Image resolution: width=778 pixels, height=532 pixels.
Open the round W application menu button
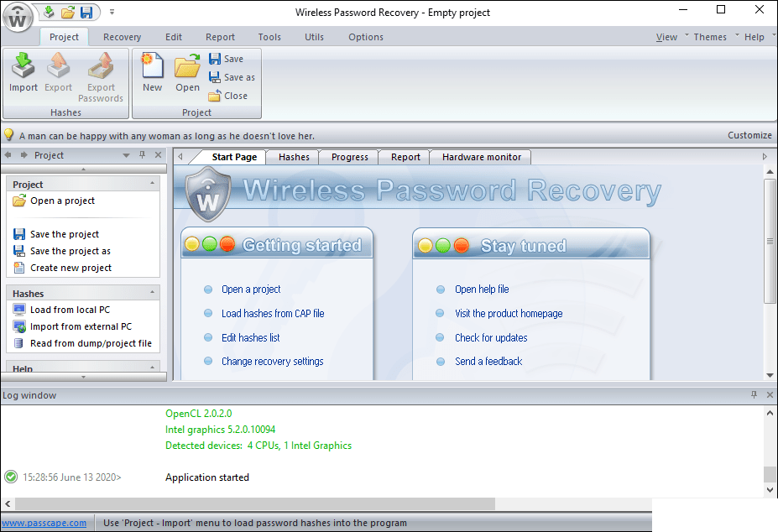(18, 18)
